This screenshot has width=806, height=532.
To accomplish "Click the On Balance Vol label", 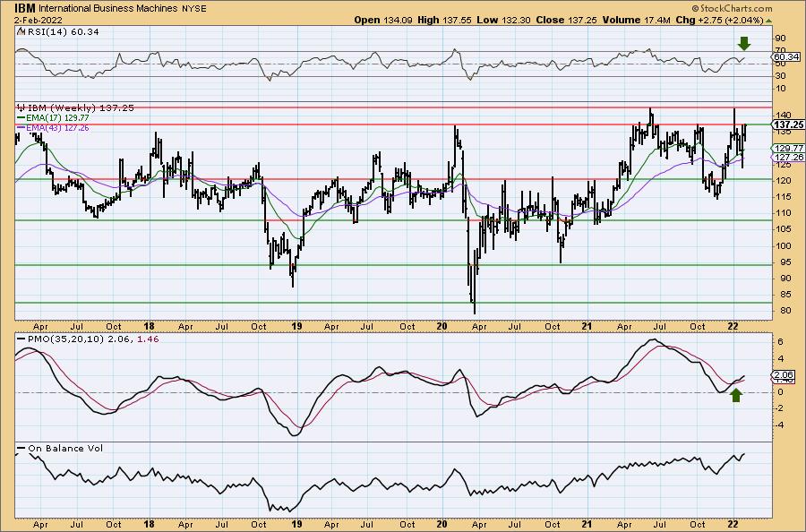I will (x=65, y=448).
